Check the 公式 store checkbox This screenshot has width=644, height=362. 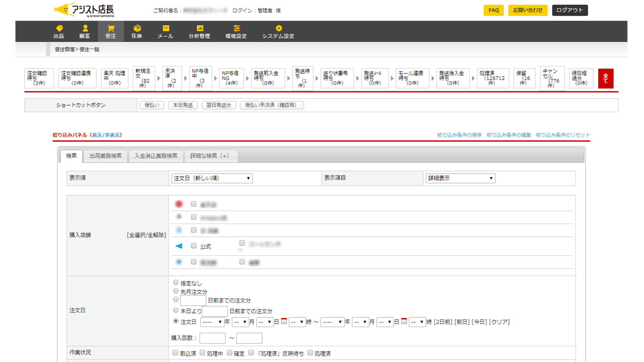click(194, 246)
